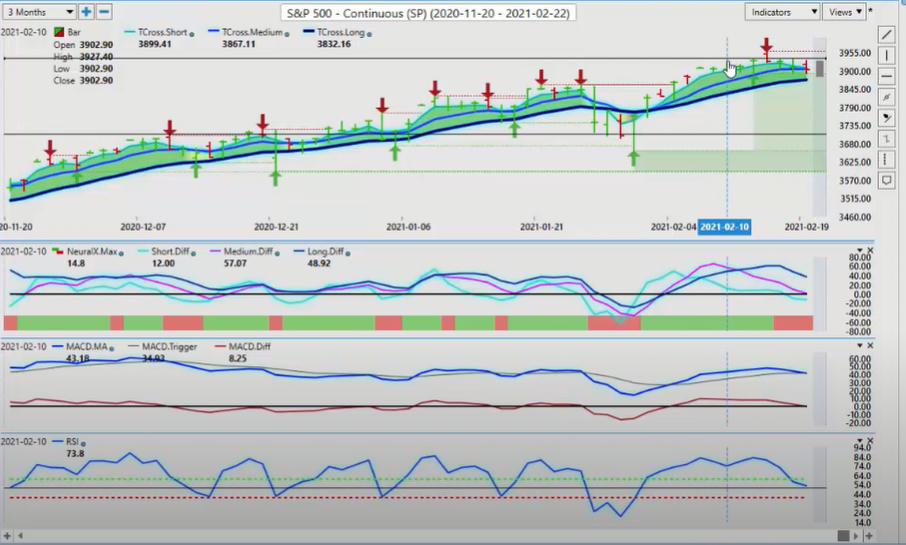Select the angled pointer drawing tool
This screenshot has width=906, height=545.
(886, 118)
